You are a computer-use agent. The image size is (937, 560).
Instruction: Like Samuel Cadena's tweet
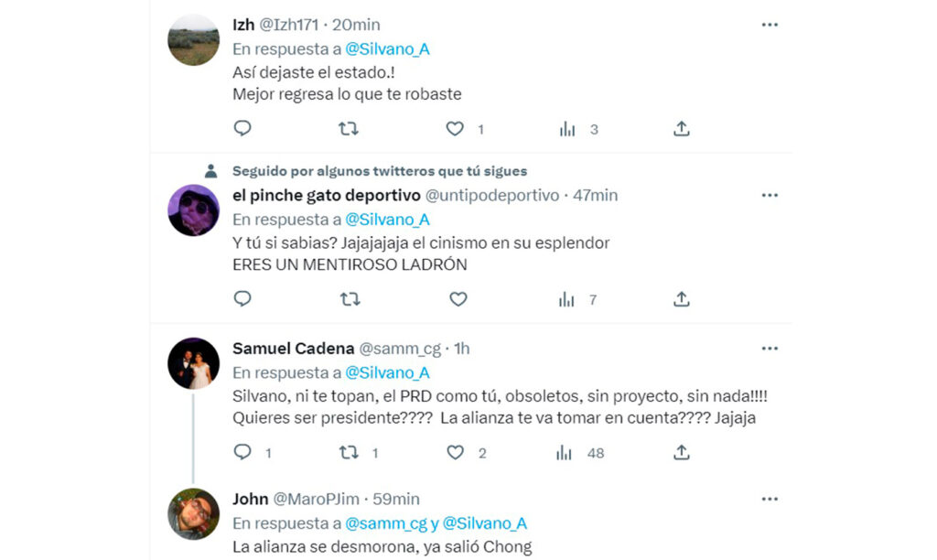point(455,452)
